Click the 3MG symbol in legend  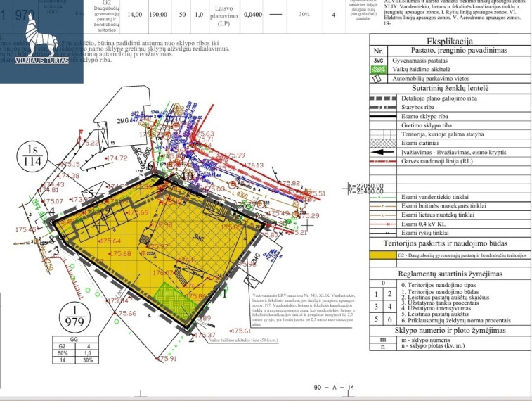378,61
